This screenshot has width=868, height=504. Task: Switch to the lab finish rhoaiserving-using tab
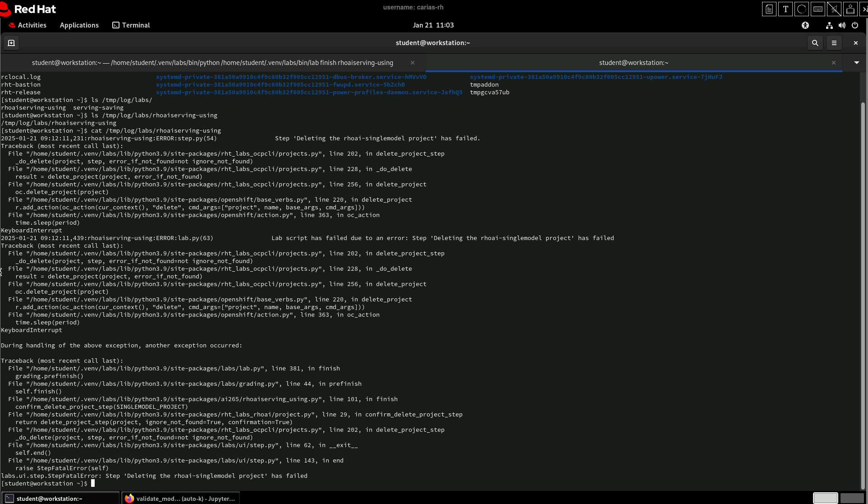click(212, 63)
